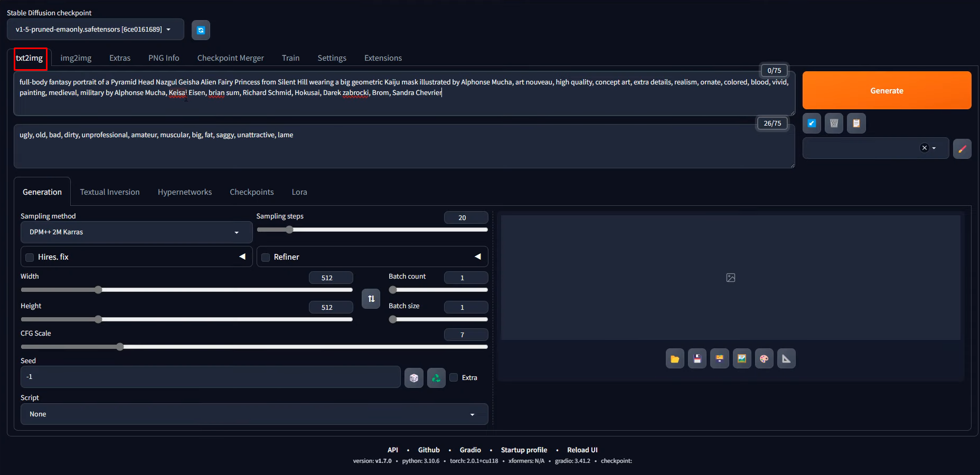Adjust the CFG Scale slider
The image size is (980, 475).
[254, 347]
